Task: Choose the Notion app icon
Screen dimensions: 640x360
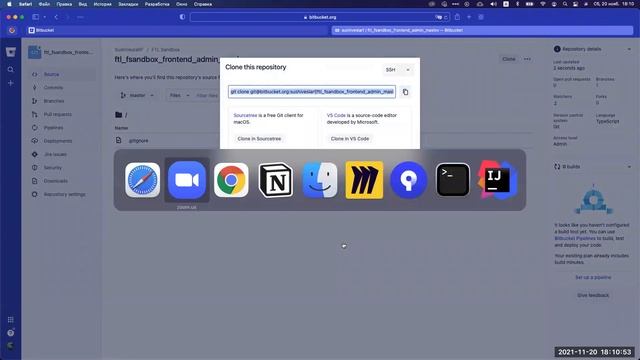Action: point(276,180)
